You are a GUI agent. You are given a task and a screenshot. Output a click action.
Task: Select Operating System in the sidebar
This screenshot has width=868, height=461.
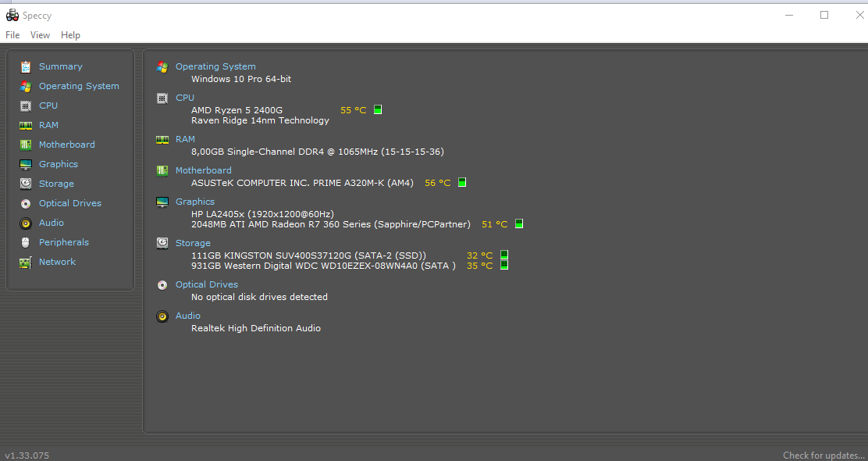[79, 86]
